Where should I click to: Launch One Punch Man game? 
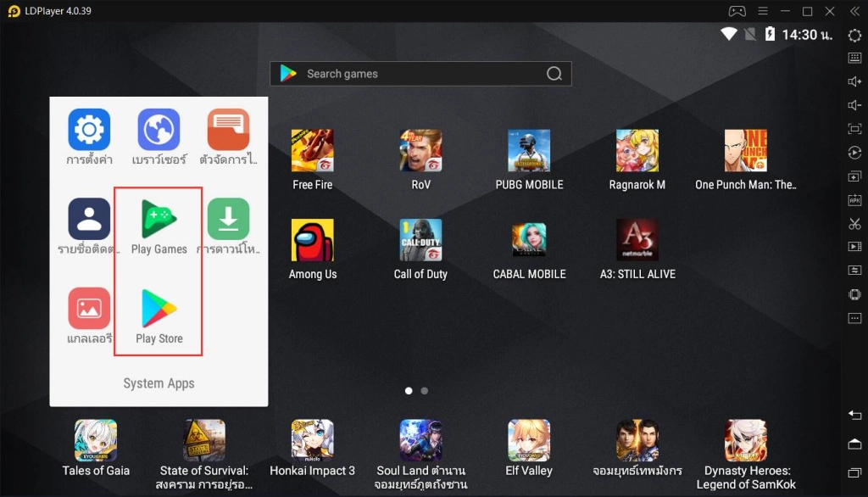pyautogui.click(x=746, y=151)
